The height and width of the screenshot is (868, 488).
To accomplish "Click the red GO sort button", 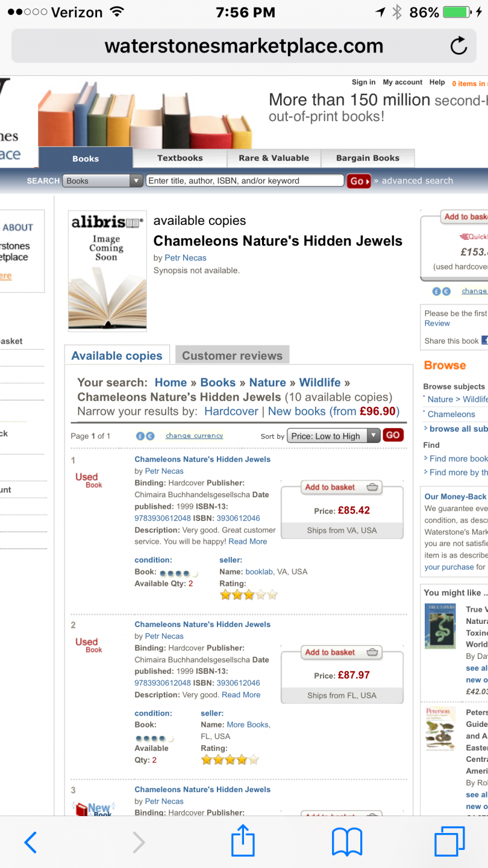I will 393,435.
